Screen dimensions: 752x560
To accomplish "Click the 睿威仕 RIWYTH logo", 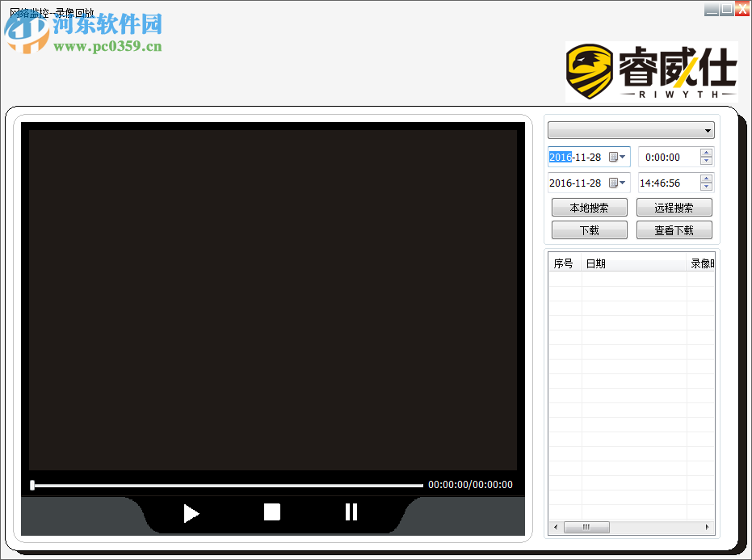I will 651,69.
